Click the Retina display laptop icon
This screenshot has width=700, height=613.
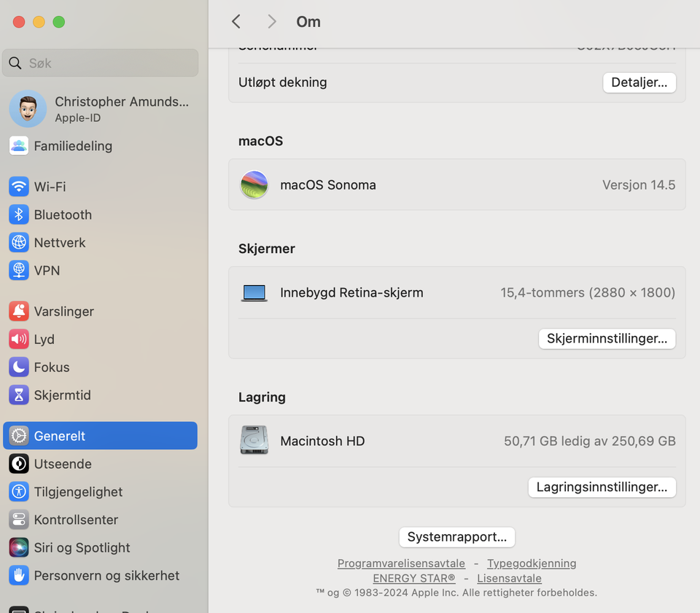(x=254, y=293)
